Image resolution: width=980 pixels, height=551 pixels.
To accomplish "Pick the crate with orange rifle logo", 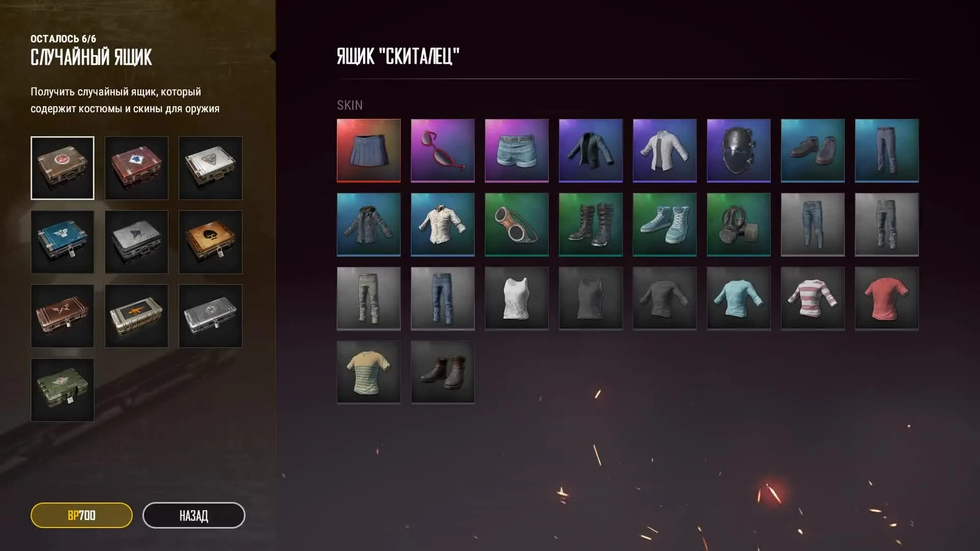I will click(136, 316).
